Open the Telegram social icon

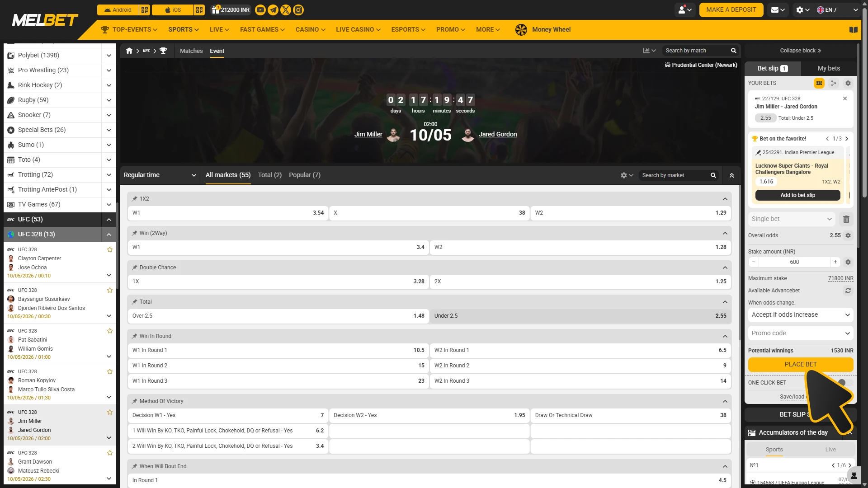(273, 10)
